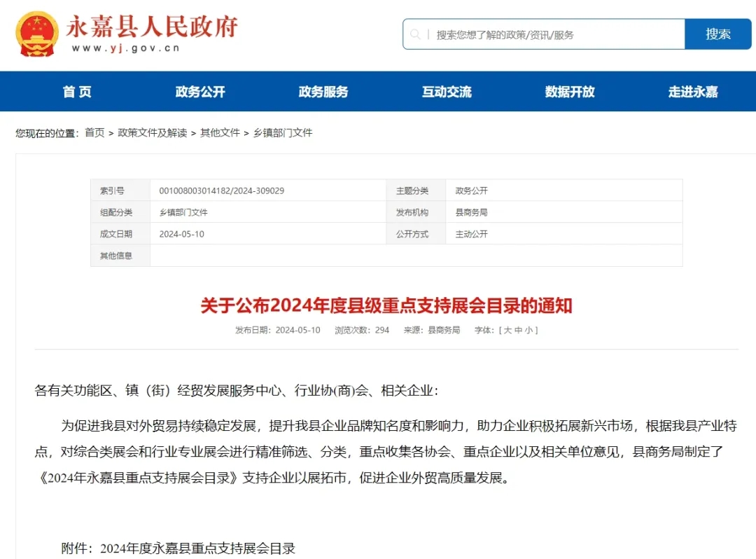This screenshot has width=756, height=559.
Task: Click 乡镇部门文件 breadcrumb link
Action: pyautogui.click(x=283, y=132)
